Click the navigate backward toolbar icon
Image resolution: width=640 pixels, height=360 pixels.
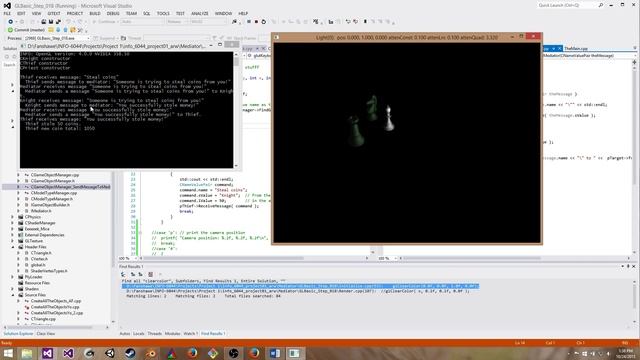(11, 22)
